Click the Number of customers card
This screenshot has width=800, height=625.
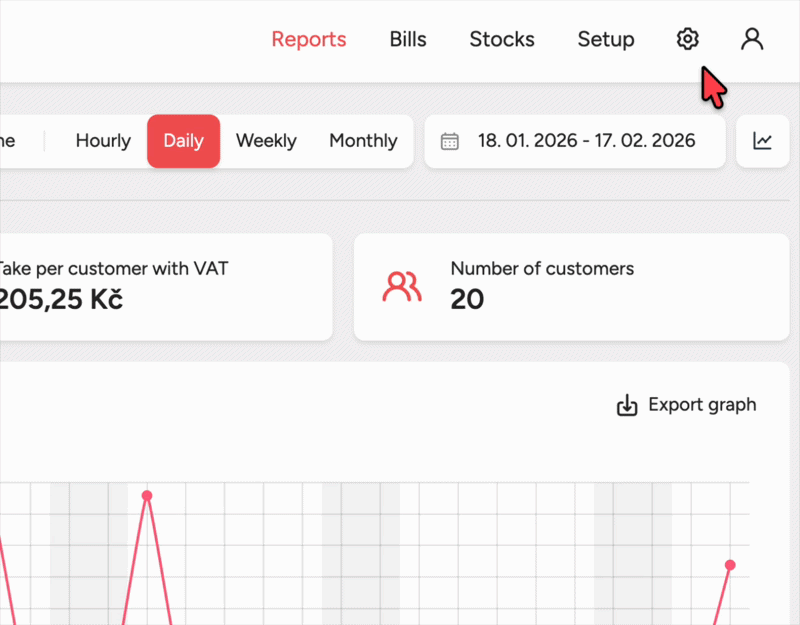566,287
